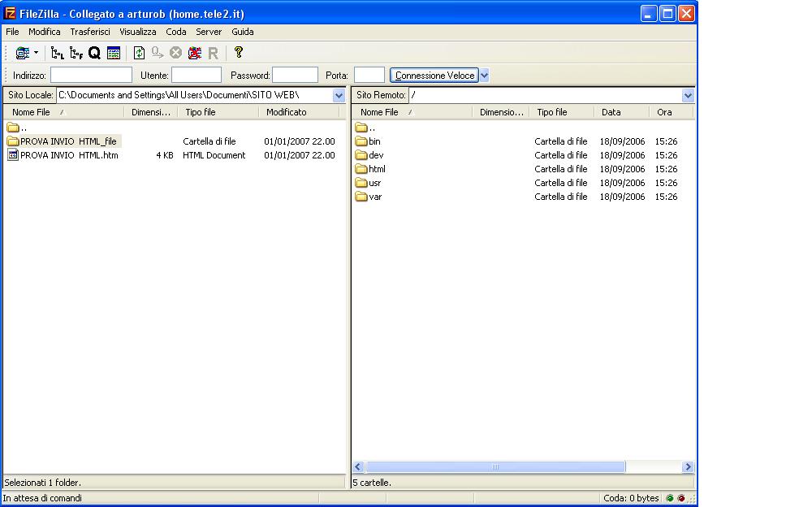Expand the Sito Remoto path dropdown

tap(688, 95)
